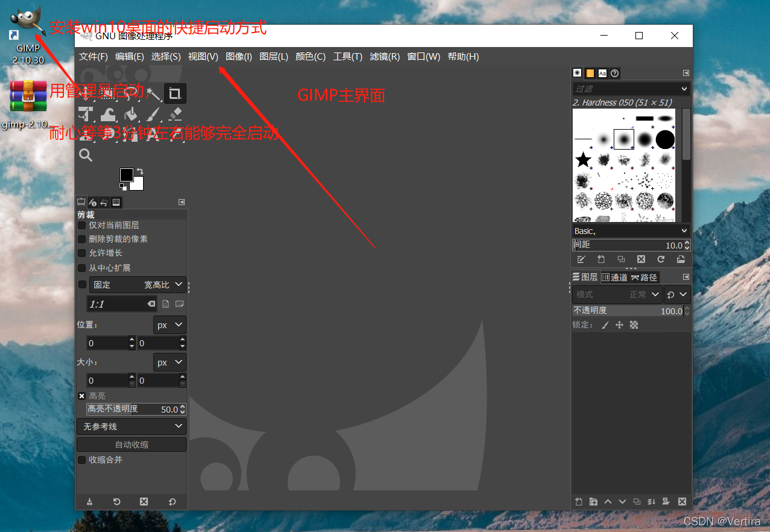Uncheck the 高亮 checkbox

pyautogui.click(x=82, y=396)
